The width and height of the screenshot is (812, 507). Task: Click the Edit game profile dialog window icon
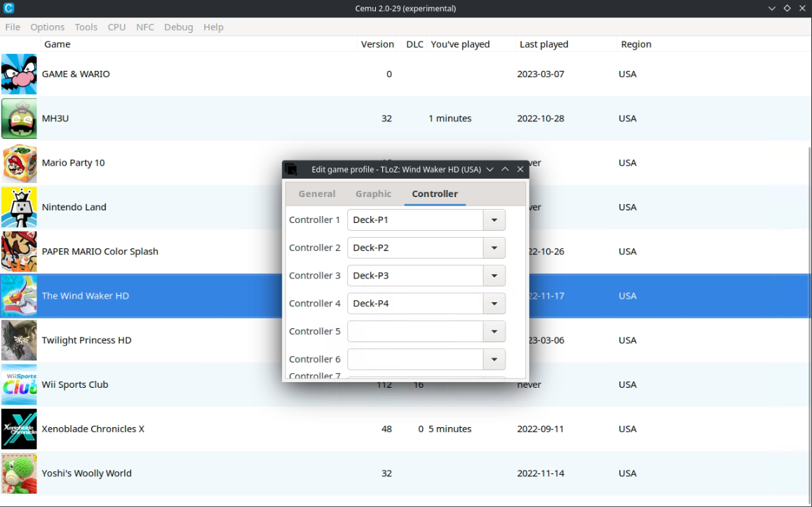[x=292, y=169]
